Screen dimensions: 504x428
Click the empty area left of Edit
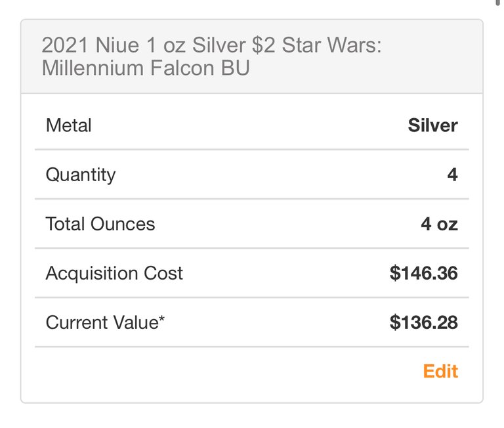(x=228, y=372)
